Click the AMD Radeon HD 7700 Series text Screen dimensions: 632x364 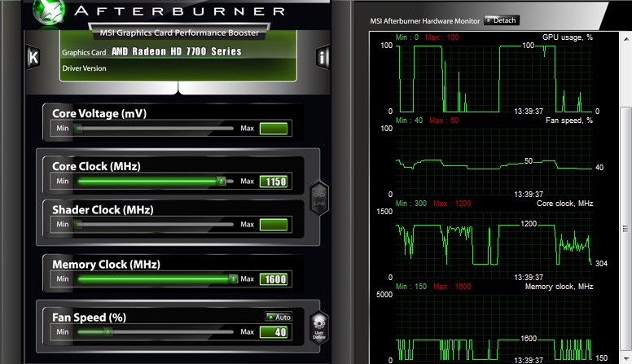tap(177, 51)
